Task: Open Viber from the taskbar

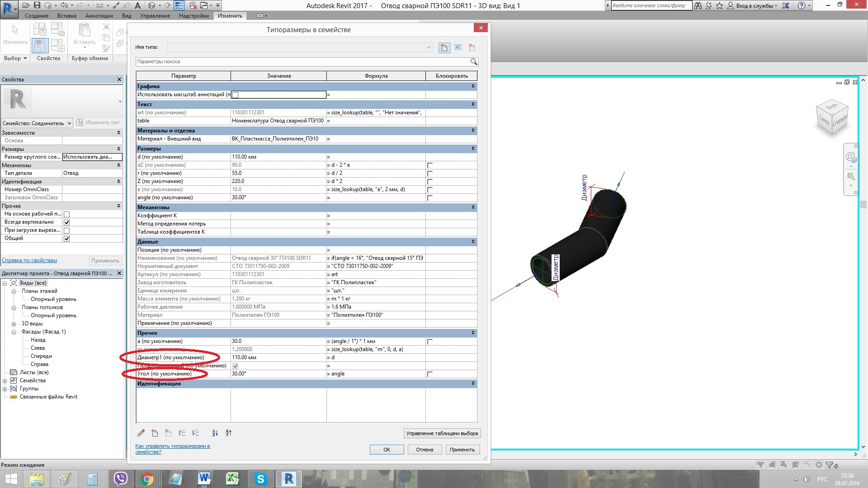Action: (x=120, y=479)
